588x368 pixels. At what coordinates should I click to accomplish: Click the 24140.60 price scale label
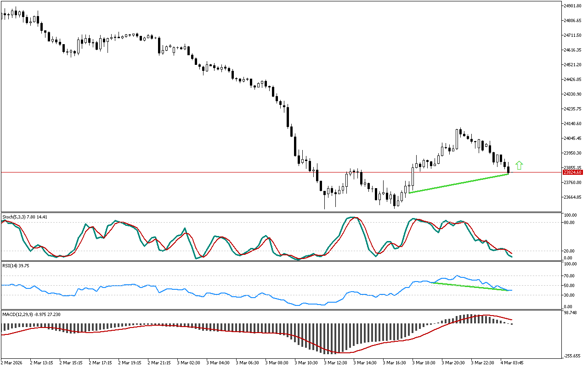pos(572,124)
